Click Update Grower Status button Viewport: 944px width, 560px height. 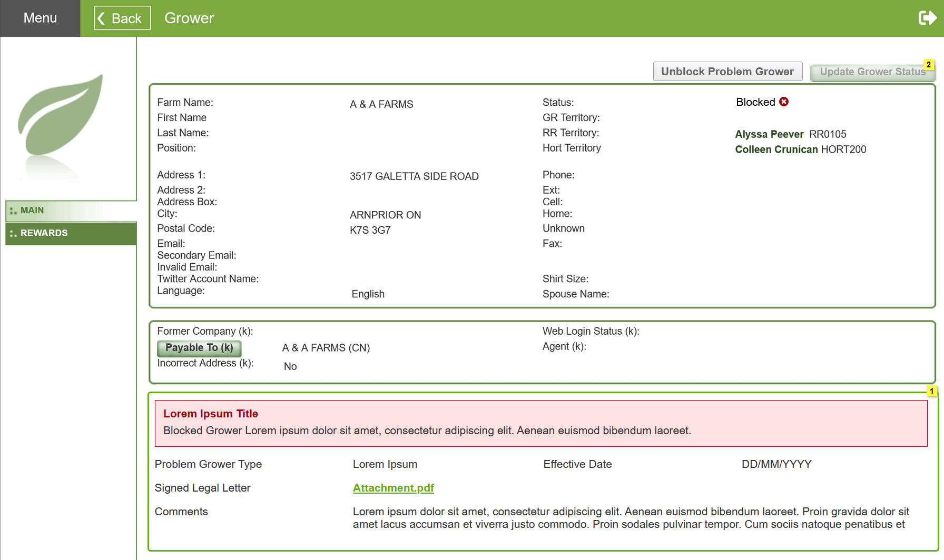(x=872, y=72)
